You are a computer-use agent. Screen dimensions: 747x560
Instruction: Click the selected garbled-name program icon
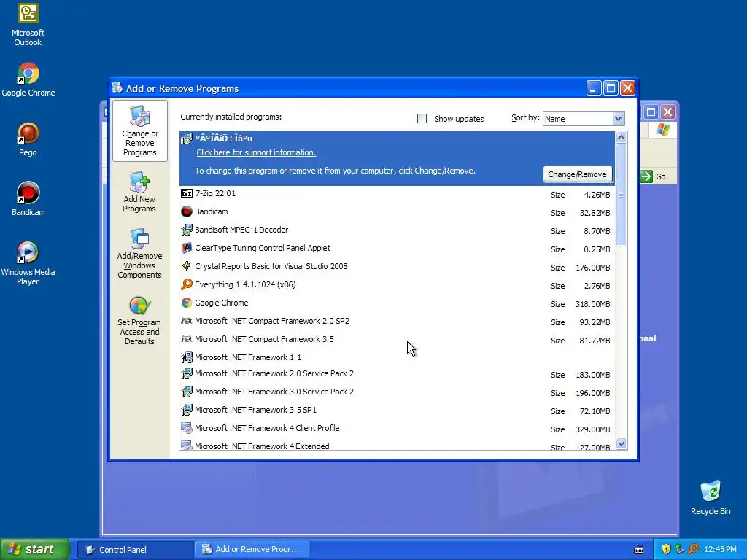tap(187, 139)
